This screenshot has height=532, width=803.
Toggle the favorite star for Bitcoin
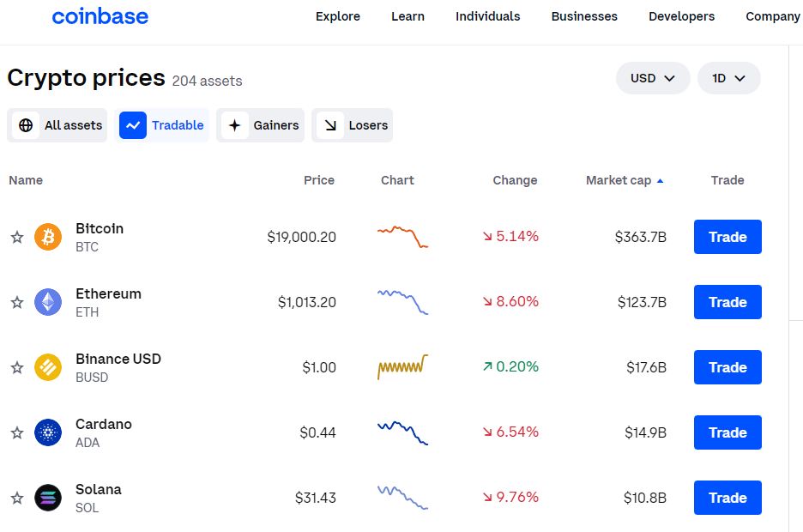point(17,237)
